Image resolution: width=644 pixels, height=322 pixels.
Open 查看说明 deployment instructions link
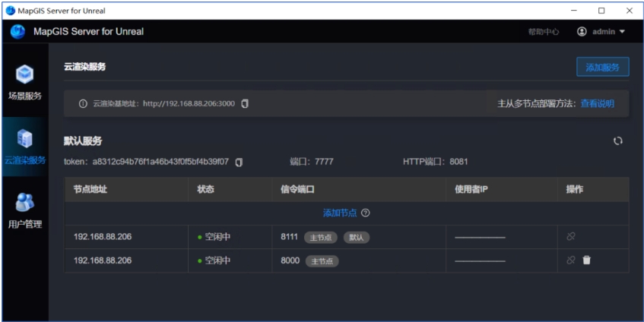tap(597, 104)
